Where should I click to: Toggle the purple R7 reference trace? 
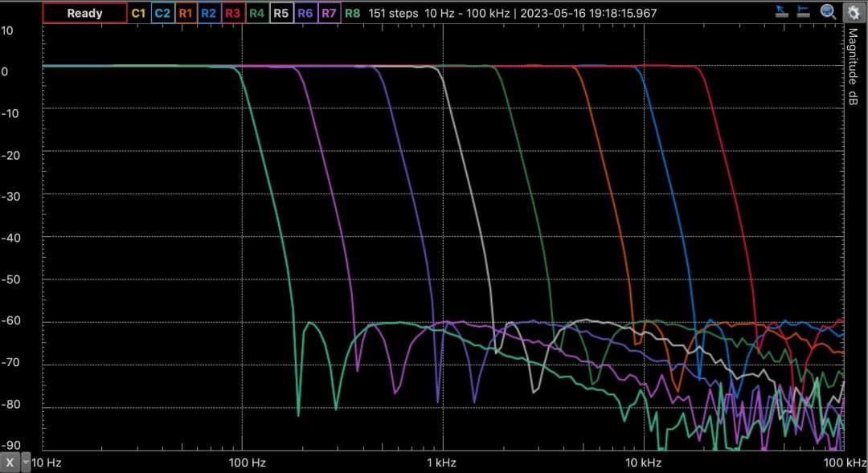[x=329, y=13]
